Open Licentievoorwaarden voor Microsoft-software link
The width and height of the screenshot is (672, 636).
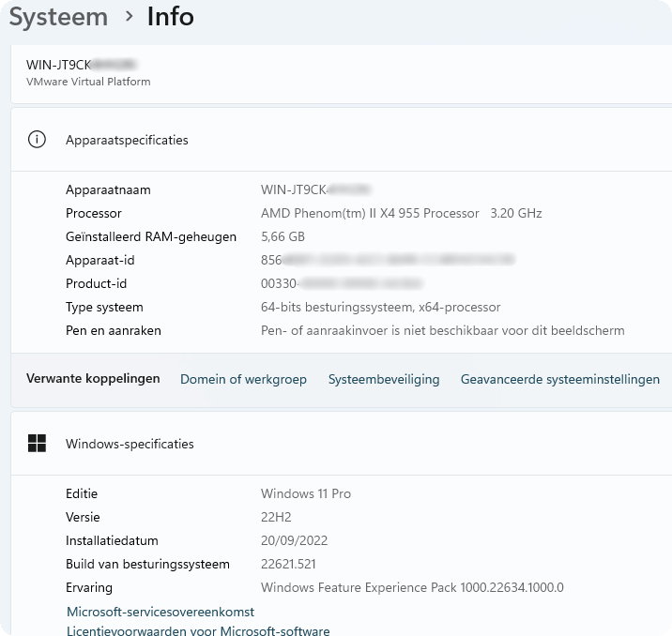(x=198, y=631)
